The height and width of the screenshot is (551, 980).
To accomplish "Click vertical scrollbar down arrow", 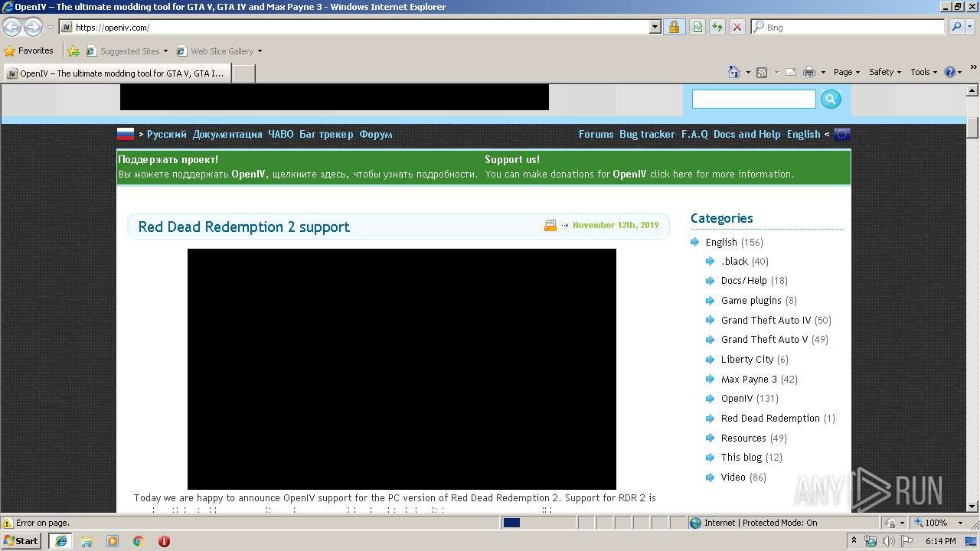I will (972, 506).
